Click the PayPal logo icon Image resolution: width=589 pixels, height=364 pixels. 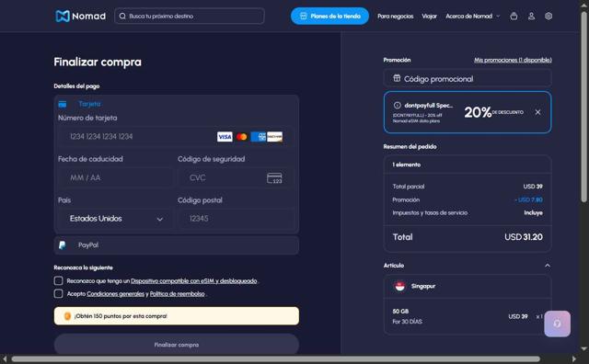click(63, 245)
